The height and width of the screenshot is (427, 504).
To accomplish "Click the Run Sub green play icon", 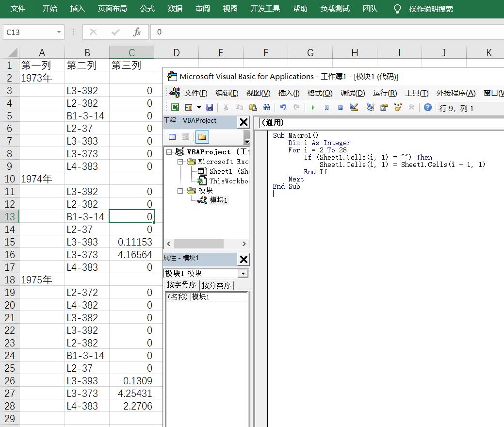I will [x=313, y=108].
